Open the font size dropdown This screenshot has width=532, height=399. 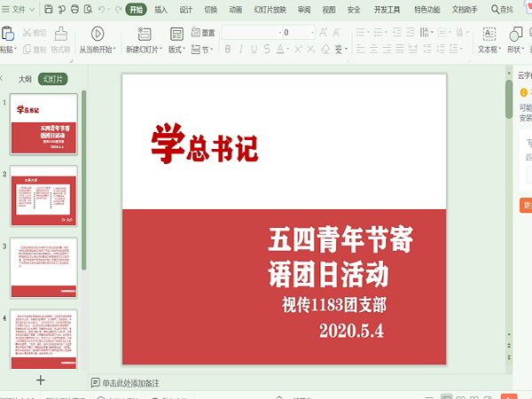[312, 33]
